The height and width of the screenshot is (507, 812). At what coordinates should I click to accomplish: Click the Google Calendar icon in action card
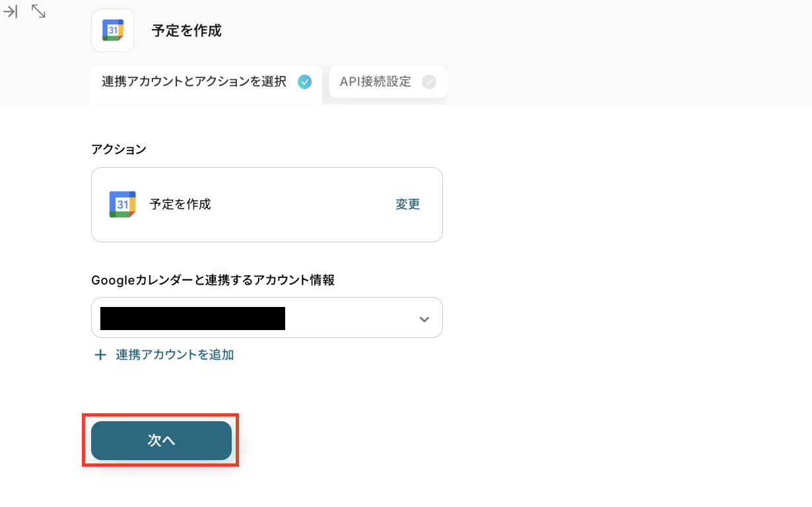[x=123, y=205]
